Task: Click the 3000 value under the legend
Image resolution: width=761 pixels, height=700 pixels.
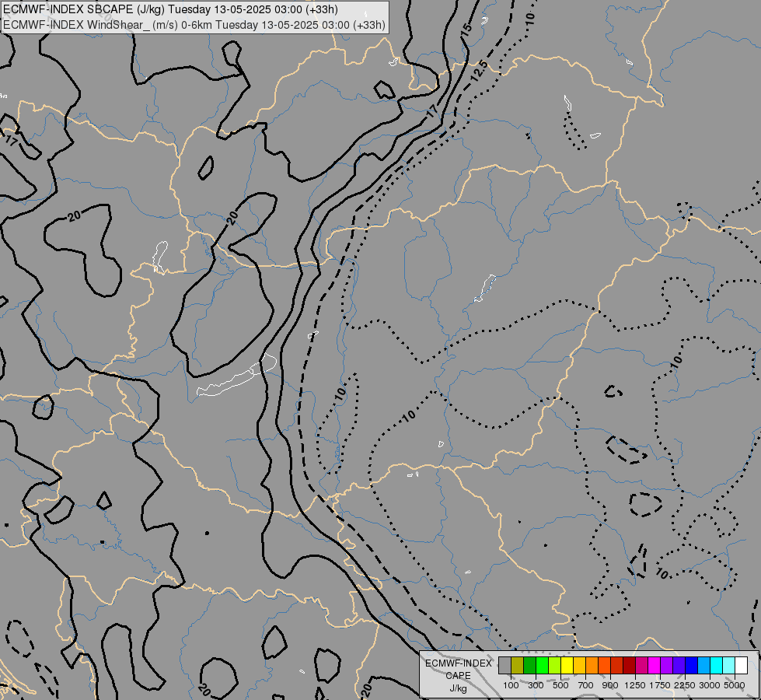Action: pyautogui.click(x=710, y=685)
